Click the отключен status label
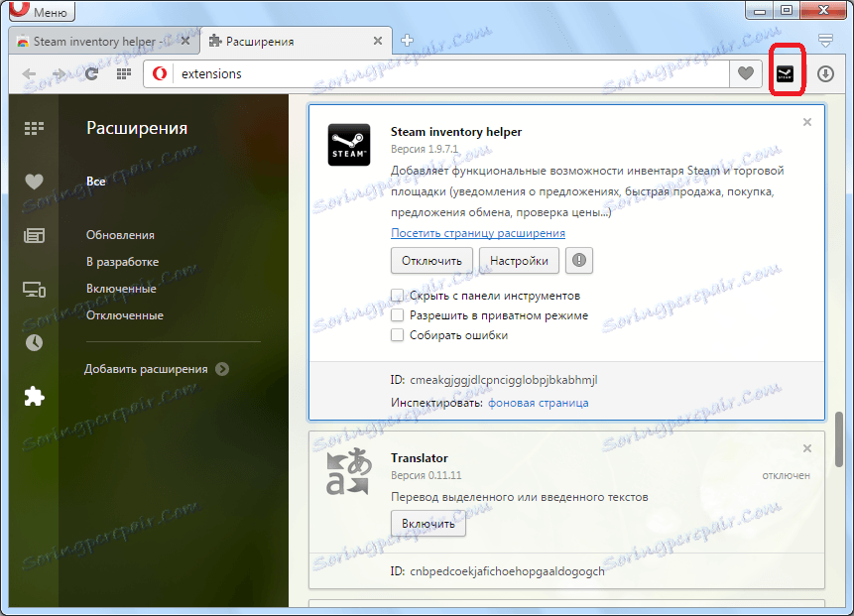Screen dimensions: 854x616 786,475
